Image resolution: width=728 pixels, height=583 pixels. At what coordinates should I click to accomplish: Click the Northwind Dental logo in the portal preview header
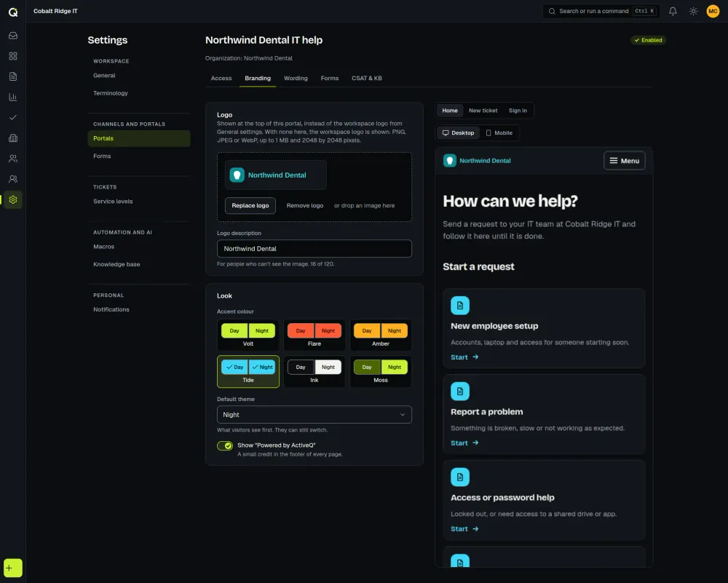coord(477,161)
